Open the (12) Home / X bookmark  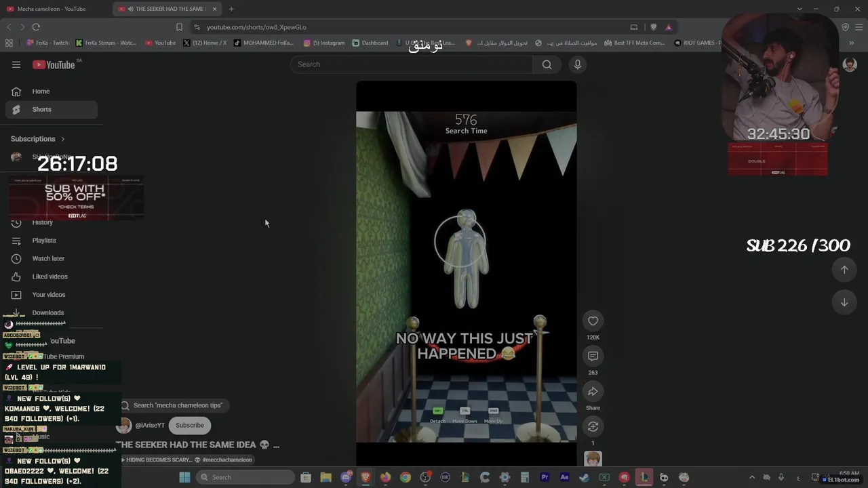tap(205, 43)
